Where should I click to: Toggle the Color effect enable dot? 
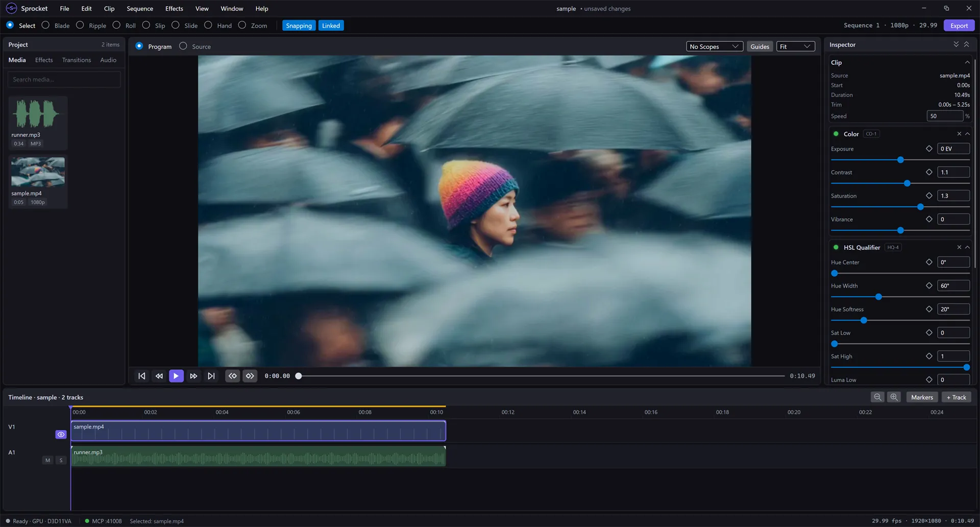coord(836,134)
